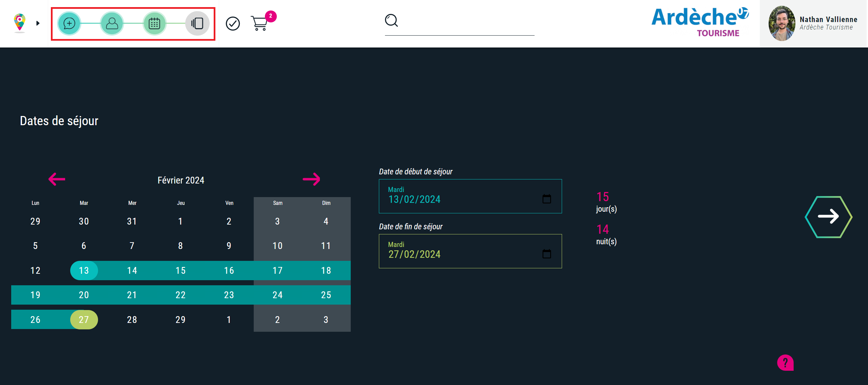Go to next month
Image resolution: width=868 pixels, height=385 pixels.
(x=311, y=179)
